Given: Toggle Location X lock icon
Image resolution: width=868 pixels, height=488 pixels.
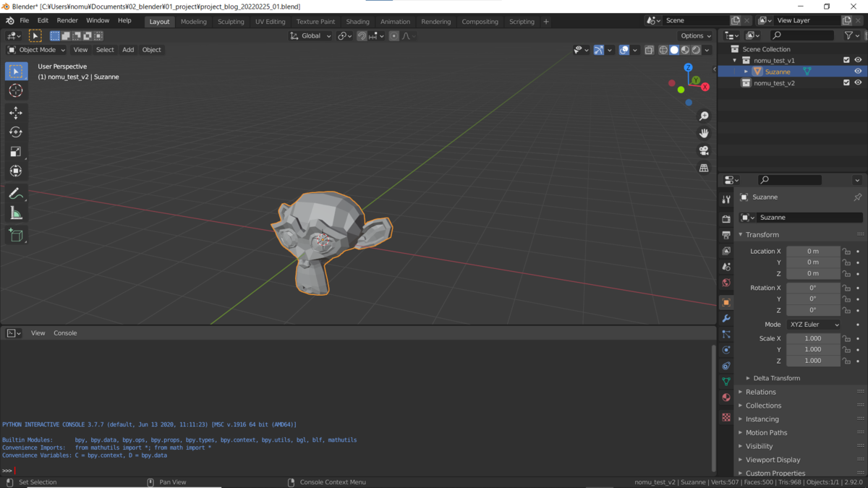Looking at the screenshot, I should (x=846, y=252).
